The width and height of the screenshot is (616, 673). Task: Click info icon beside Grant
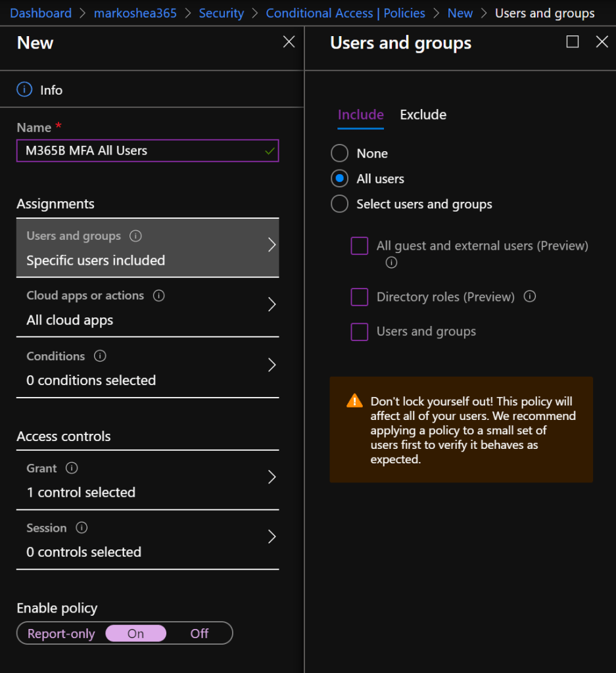point(72,469)
